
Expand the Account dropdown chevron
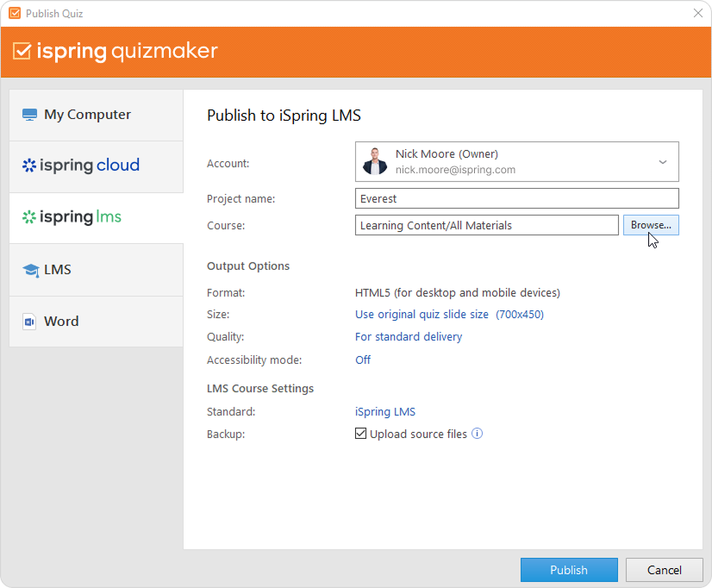tap(662, 162)
